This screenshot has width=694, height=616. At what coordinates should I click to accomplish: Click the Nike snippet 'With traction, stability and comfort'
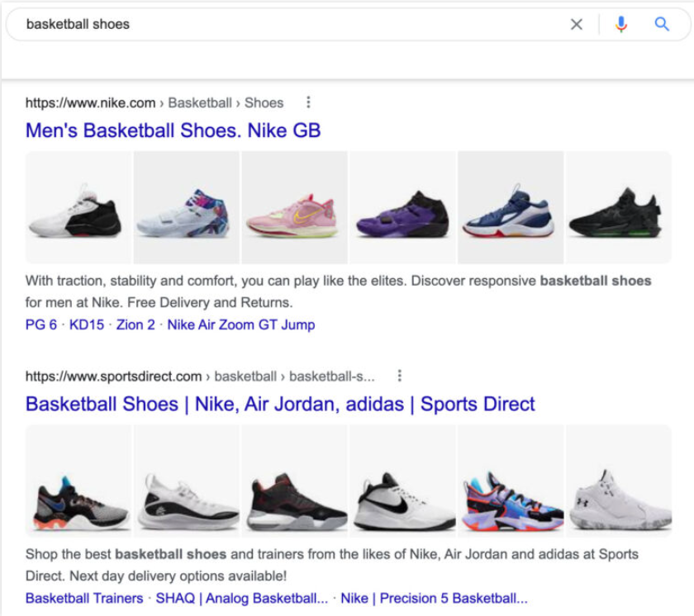338,291
